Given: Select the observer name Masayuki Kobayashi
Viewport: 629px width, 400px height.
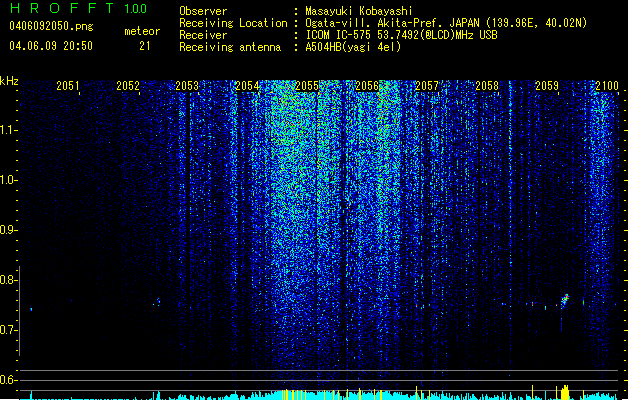Looking at the screenshot, I should click(x=359, y=11).
